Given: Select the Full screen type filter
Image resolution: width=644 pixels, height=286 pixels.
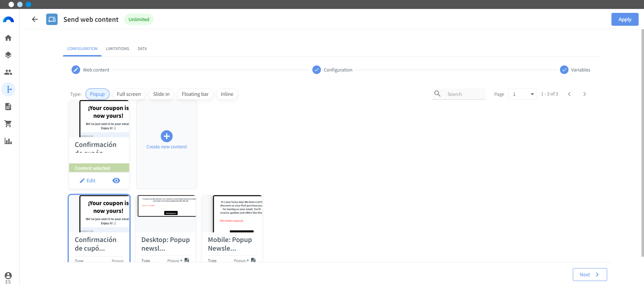Looking at the screenshot, I should coord(129,94).
